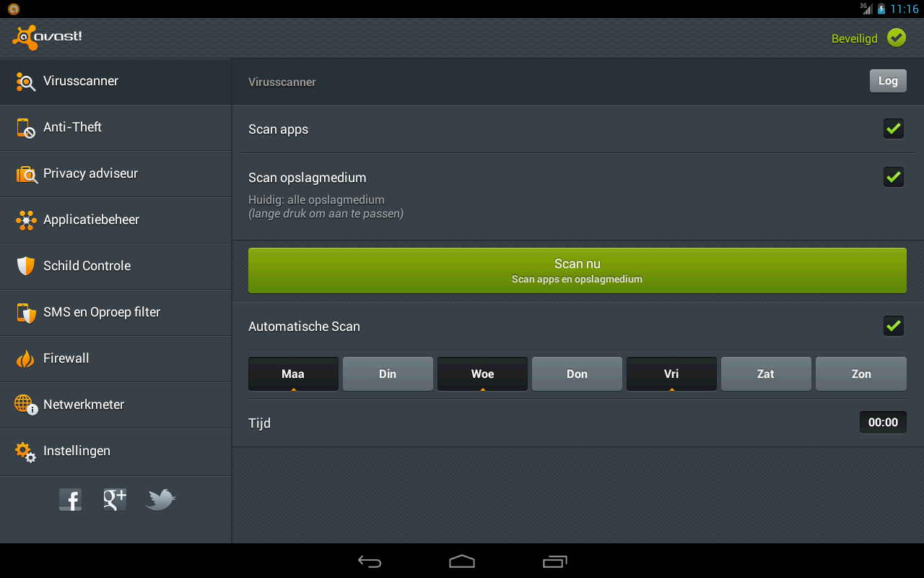This screenshot has height=578, width=924.
Task: Deselect Vri scan day
Action: pyautogui.click(x=671, y=374)
